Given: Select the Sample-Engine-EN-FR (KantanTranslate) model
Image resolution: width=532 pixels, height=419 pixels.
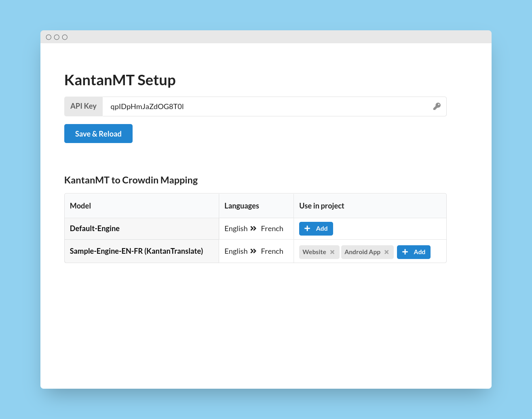Looking at the screenshot, I should click(x=136, y=251).
